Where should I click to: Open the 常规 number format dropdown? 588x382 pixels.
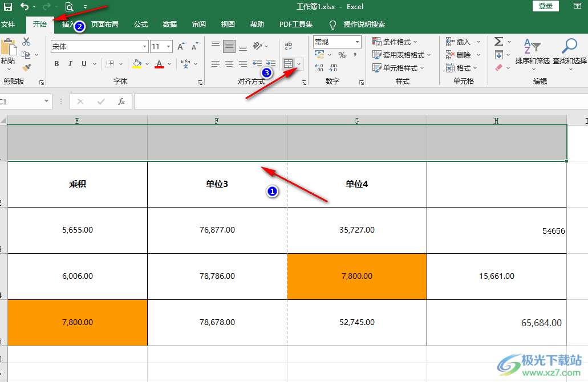357,42
